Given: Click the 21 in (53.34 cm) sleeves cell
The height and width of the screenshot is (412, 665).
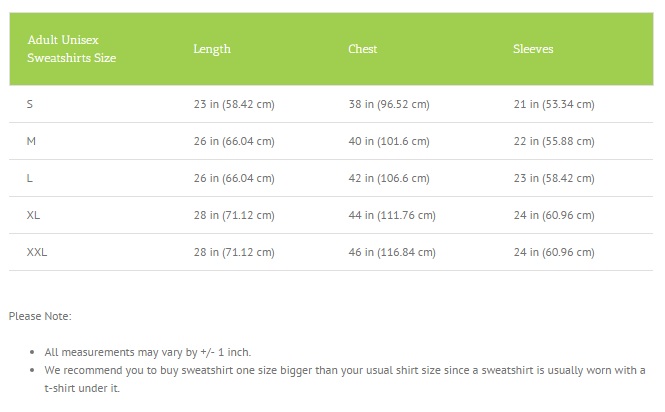Looking at the screenshot, I should [553, 104].
